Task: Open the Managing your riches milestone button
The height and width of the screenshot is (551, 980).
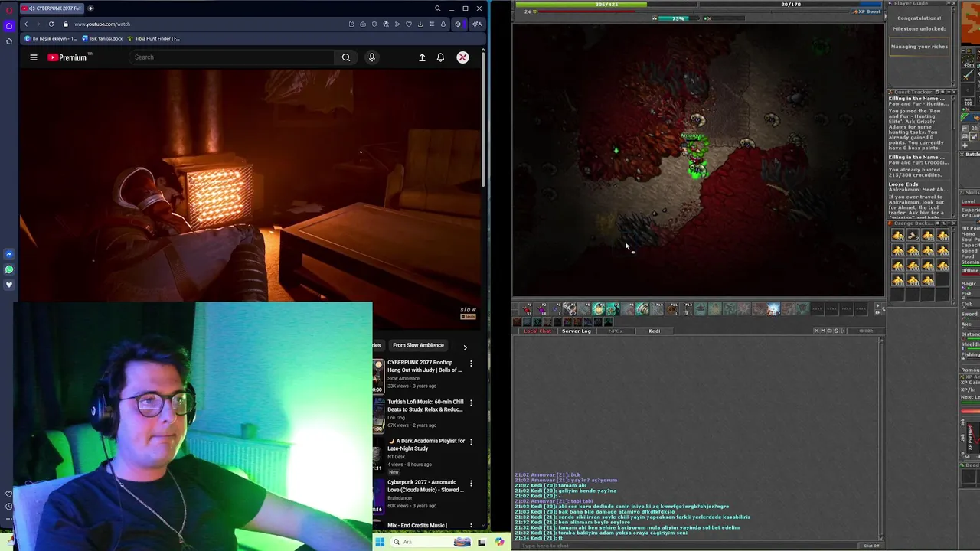Action: pos(920,47)
